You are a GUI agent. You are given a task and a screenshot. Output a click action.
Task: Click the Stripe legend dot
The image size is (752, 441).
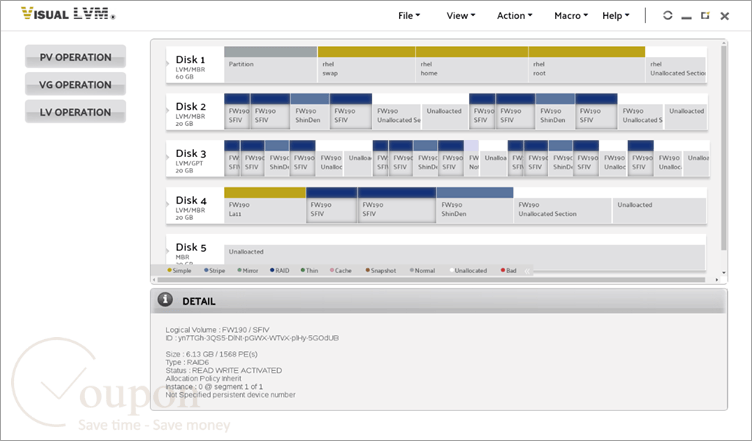[206, 270]
